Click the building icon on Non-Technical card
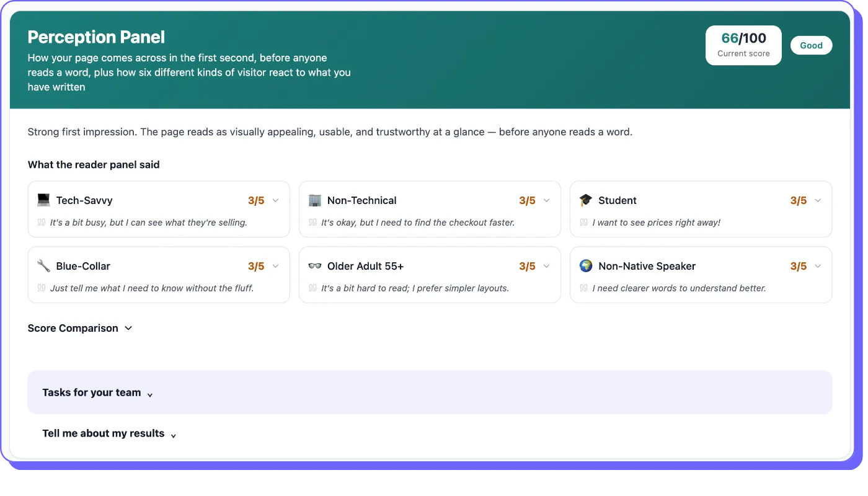This screenshot has height=496, width=868. [314, 200]
